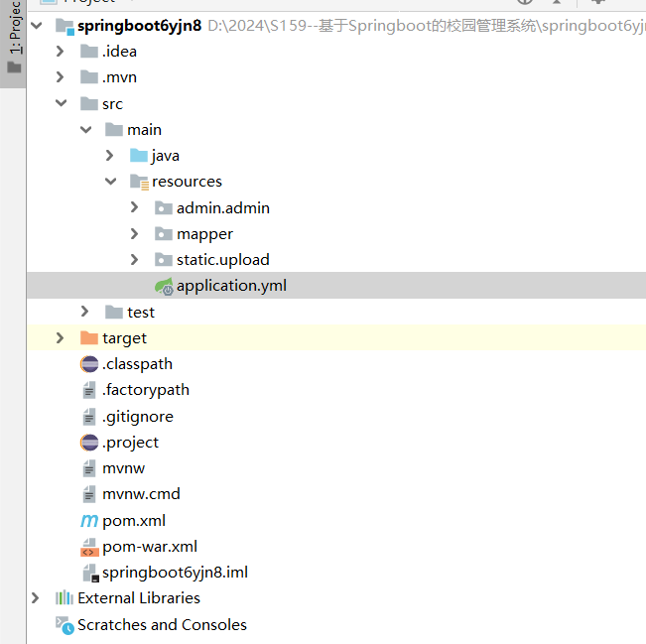Select the static.upload folder
Viewport: 646px width, 644px height.
coord(222,260)
